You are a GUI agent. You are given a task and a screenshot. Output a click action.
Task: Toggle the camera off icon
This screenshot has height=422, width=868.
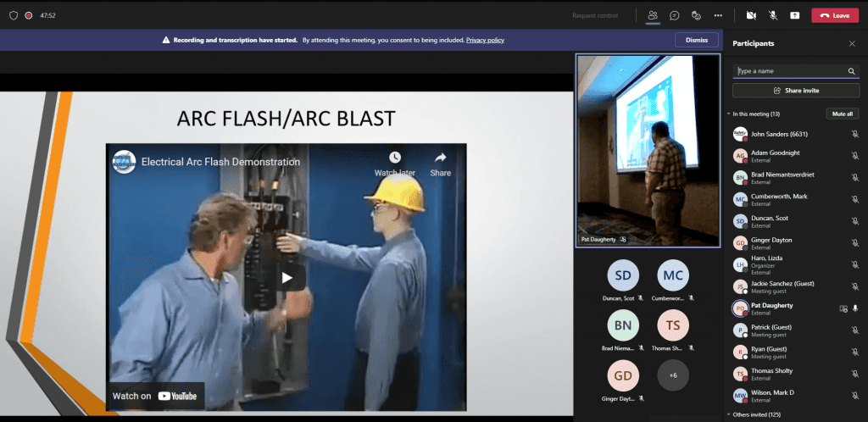(x=751, y=15)
